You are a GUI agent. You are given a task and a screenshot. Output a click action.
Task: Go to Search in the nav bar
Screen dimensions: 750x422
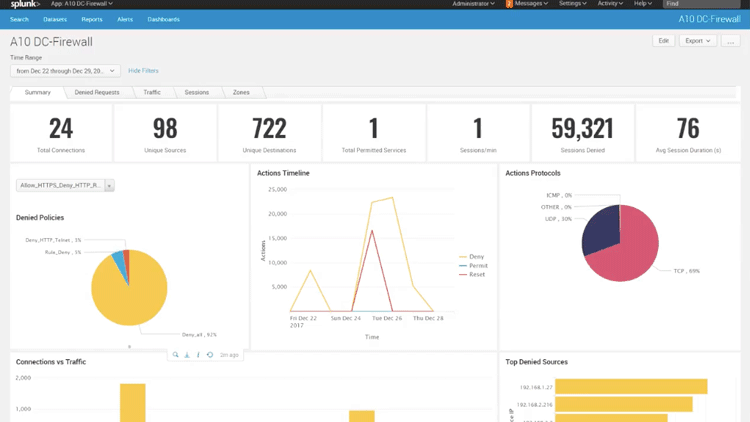[19, 20]
